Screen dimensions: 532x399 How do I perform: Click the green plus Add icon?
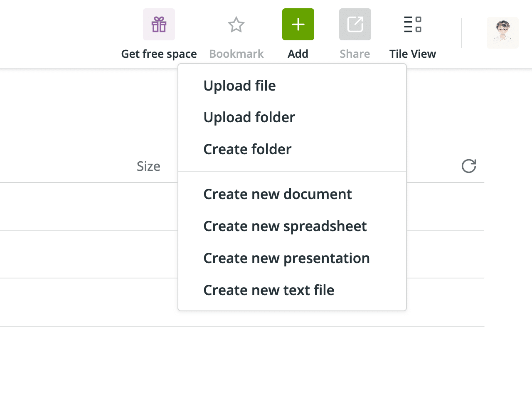click(298, 25)
